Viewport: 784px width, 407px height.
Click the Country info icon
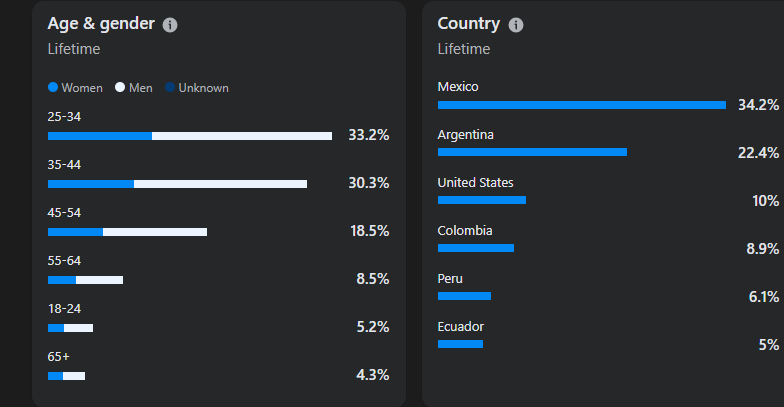pyautogui.click(x=516, y=25)
